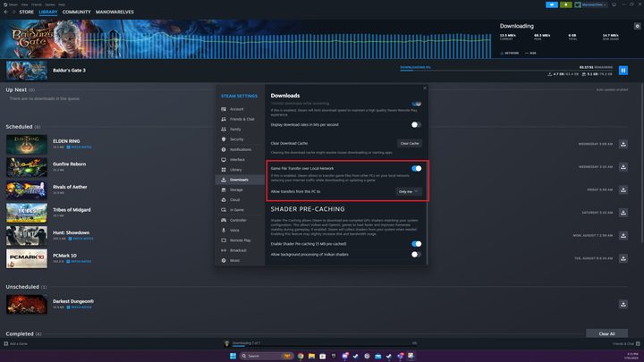Click the In Game icon in settings sidebar
This screenshot has height=362, width=644.
tap(224, 210)
